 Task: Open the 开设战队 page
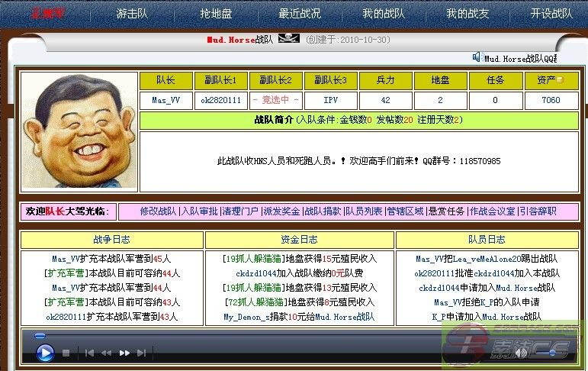[551, 14]
